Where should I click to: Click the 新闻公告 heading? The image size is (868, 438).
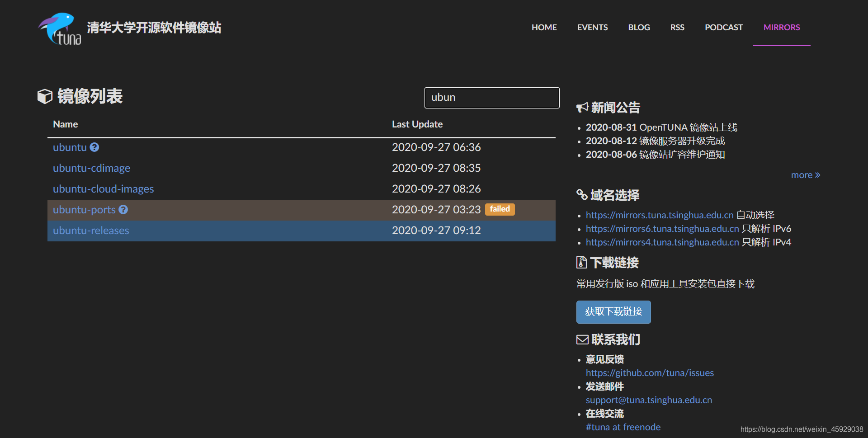[616, 108]
